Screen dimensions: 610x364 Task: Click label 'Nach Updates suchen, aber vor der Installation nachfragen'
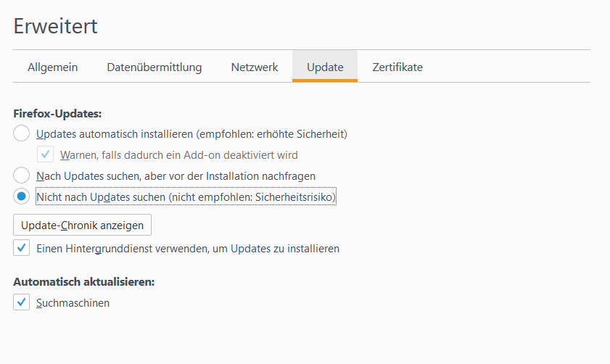(176, 176)
